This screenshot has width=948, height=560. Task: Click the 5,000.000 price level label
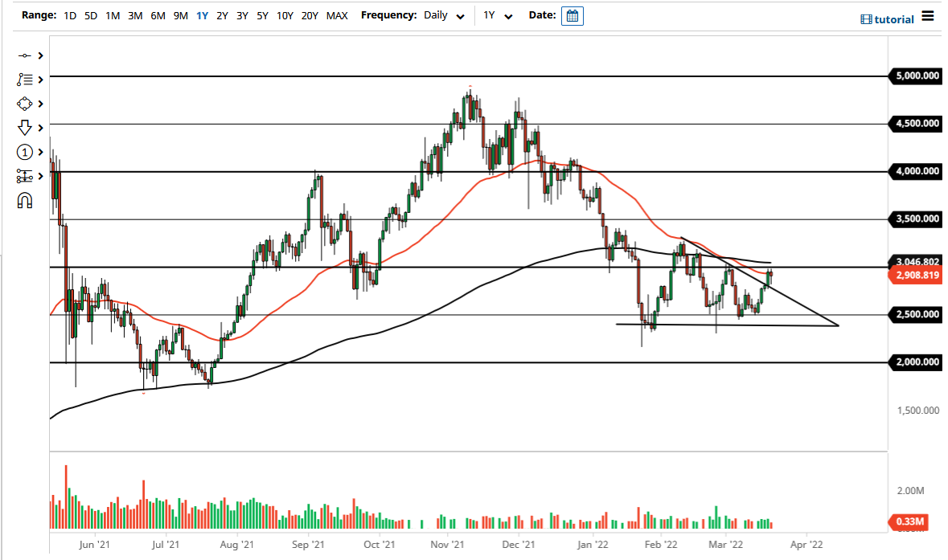pos(915,76)
